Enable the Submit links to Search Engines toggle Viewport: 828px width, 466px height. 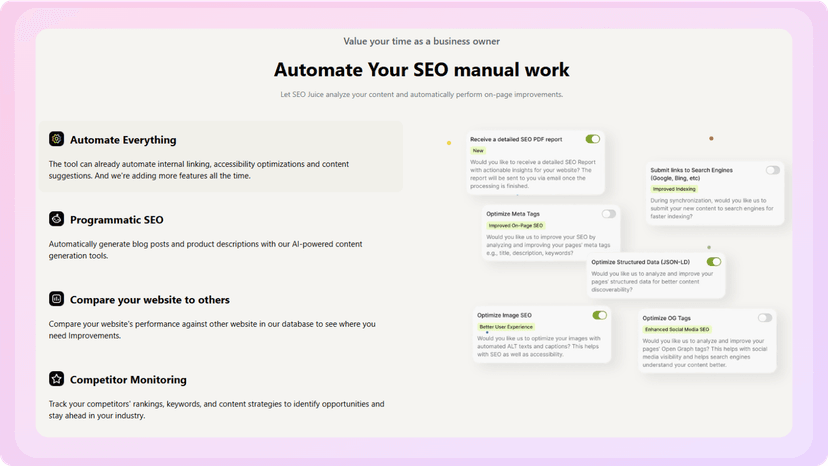point(773,170)
